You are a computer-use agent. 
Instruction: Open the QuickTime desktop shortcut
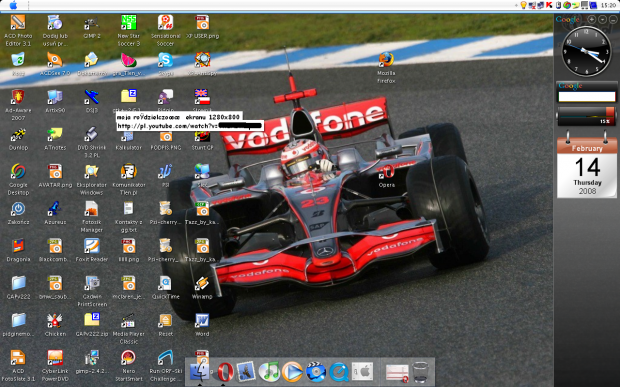pos(166,288)
